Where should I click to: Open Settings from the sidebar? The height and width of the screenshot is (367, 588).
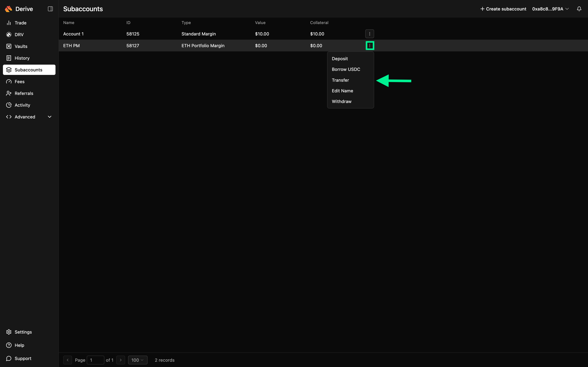click(23, 332)
